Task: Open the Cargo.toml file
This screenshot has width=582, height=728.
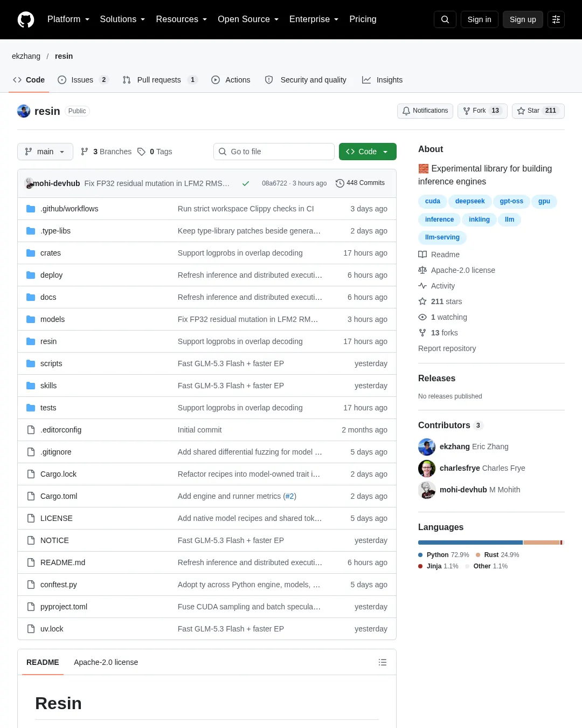Action: coord(59,496)
